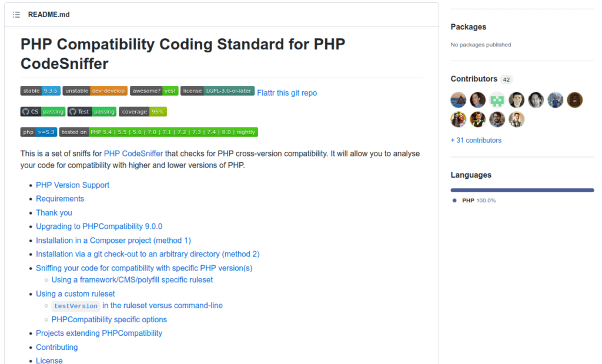Click the 'awesome? yes!' badge
This screenshot has height=364, width=602.
coord(153,91)
